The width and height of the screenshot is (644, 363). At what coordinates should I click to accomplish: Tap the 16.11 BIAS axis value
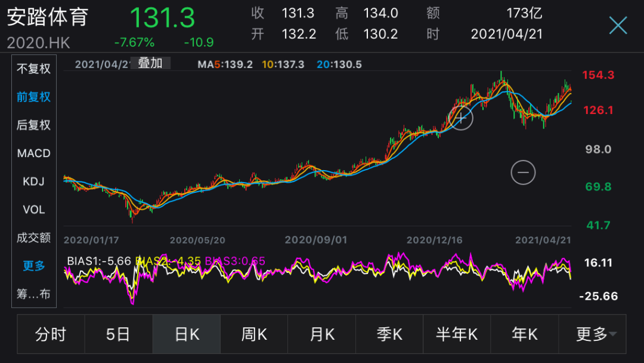click(598, 263)
